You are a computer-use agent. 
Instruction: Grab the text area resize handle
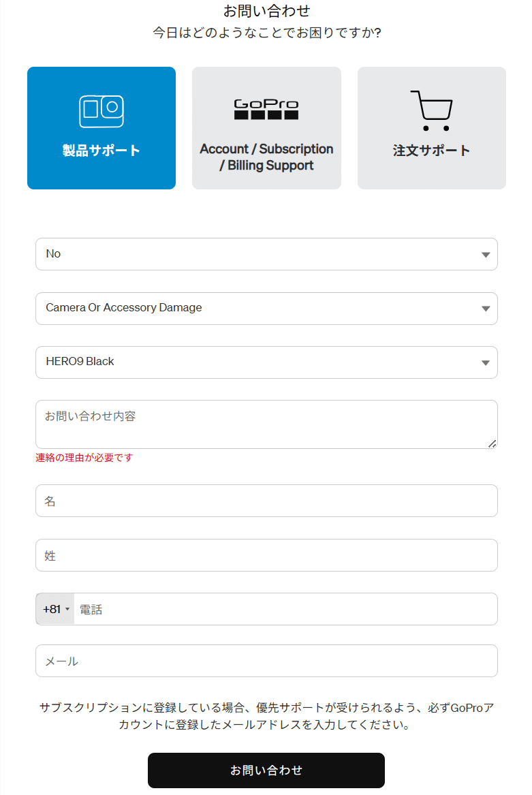click(x=492, y=443)
